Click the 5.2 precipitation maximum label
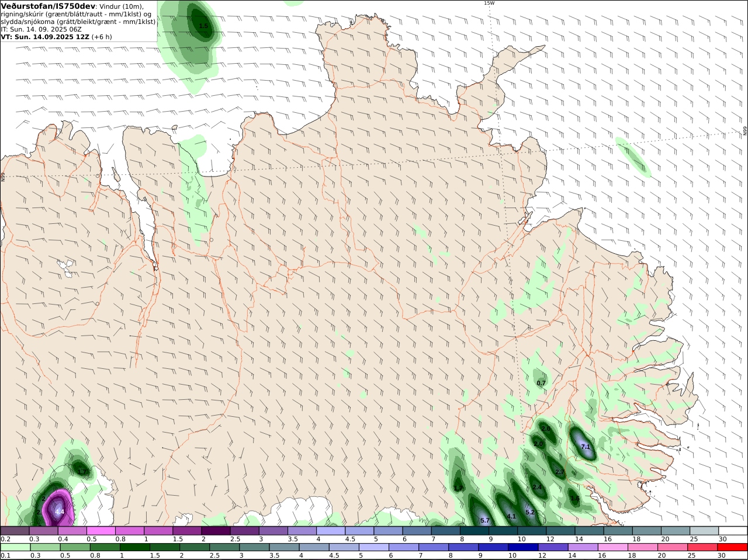 pyautogui.click(x=530, y=512)
